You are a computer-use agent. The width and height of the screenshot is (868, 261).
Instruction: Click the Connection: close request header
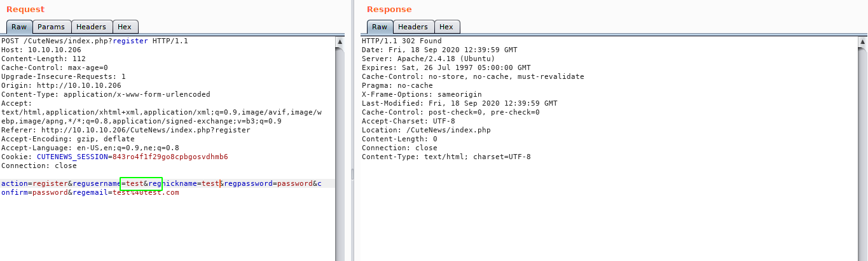click(39, 166)
